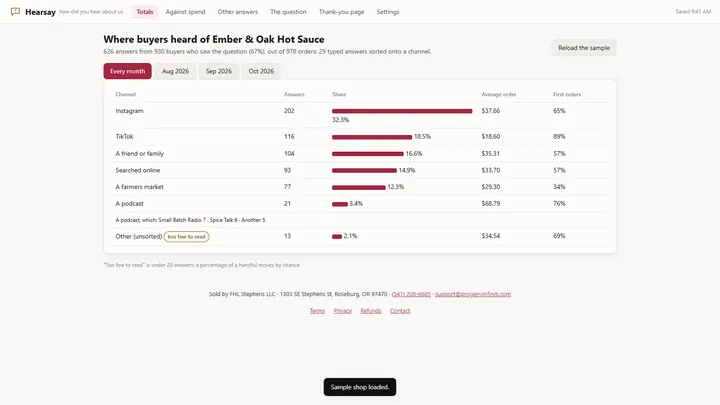
Task: Click the TikTok average order $18.60
Action: click(x=490, y=136)
